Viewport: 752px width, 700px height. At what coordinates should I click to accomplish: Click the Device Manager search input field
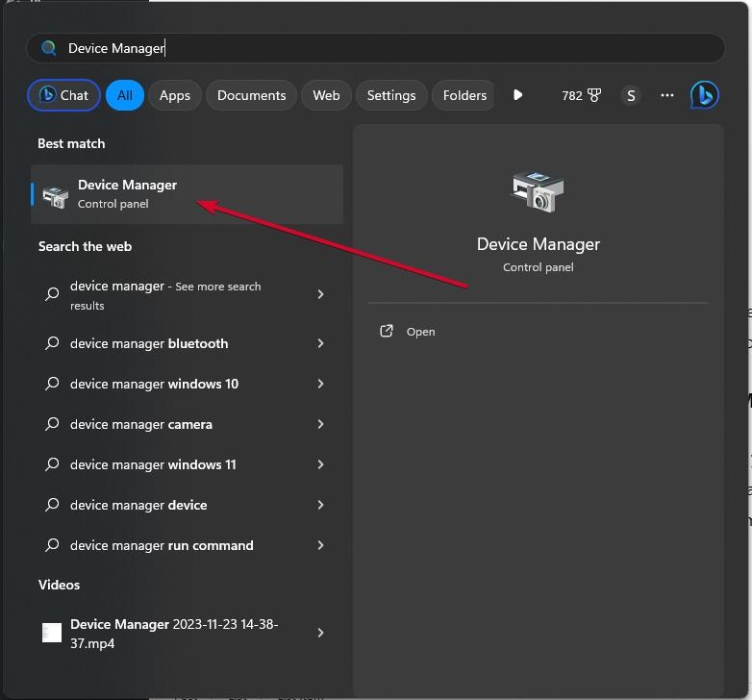tap(376, 48)
